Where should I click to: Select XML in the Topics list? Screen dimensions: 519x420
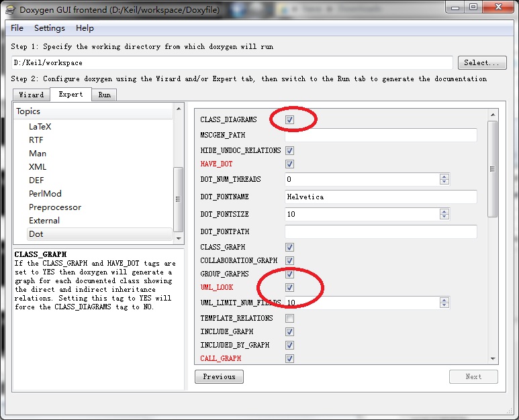[38, 166]
